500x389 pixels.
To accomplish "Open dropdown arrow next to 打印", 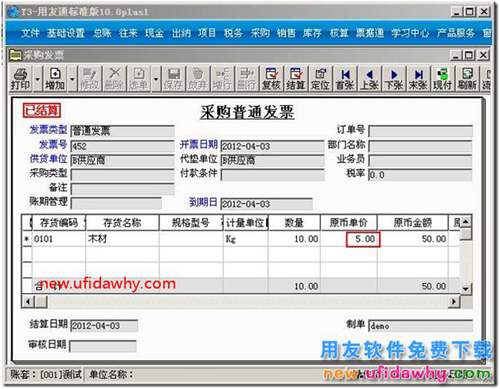I will pos(38,79).
